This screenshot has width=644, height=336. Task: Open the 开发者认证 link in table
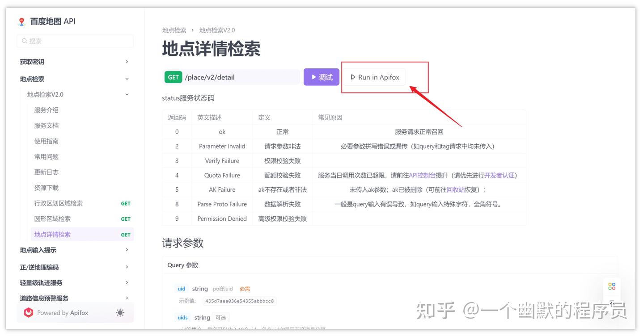coord(499,175)
